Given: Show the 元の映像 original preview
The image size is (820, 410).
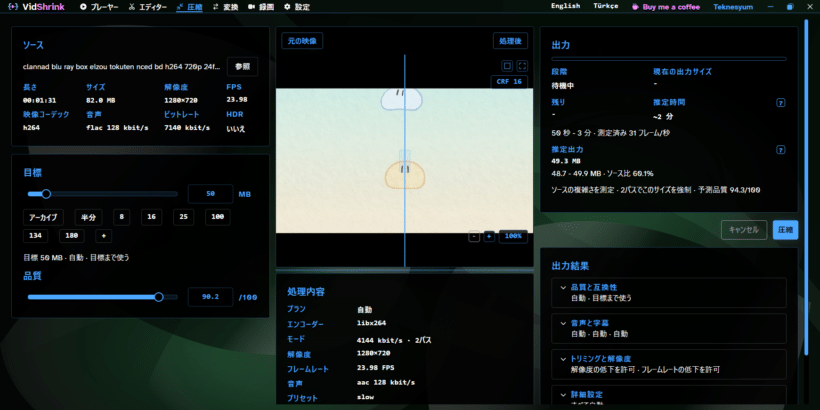Looking at the screenshot, I should pyautogui.click(x=302, y=41).
